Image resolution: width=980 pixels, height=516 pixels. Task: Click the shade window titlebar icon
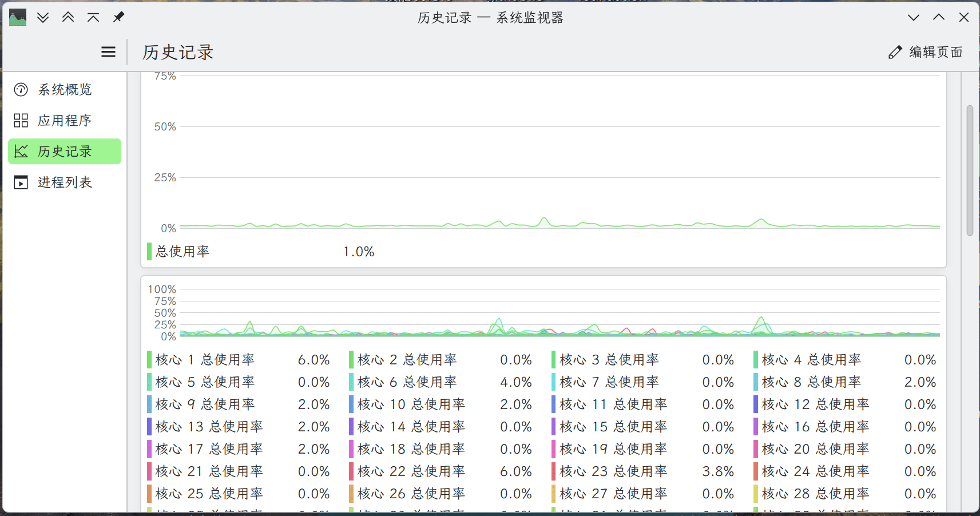93,17
